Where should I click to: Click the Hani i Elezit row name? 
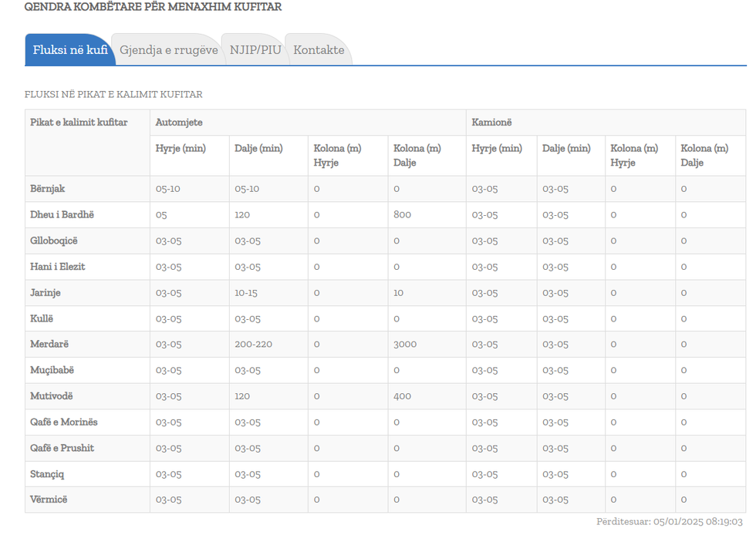coord(58,267)
